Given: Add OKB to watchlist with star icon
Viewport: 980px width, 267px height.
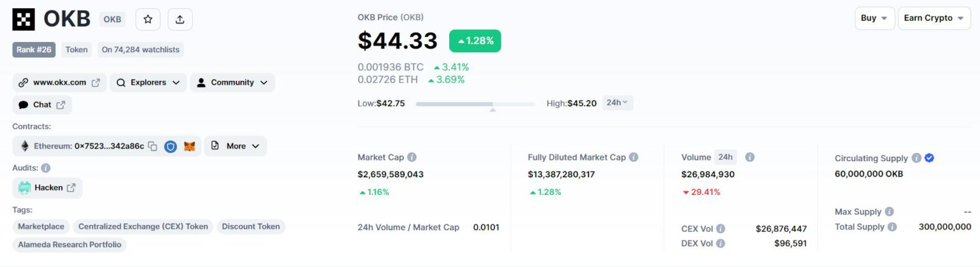Looking at the screenshot, I should tap(148, 19).
